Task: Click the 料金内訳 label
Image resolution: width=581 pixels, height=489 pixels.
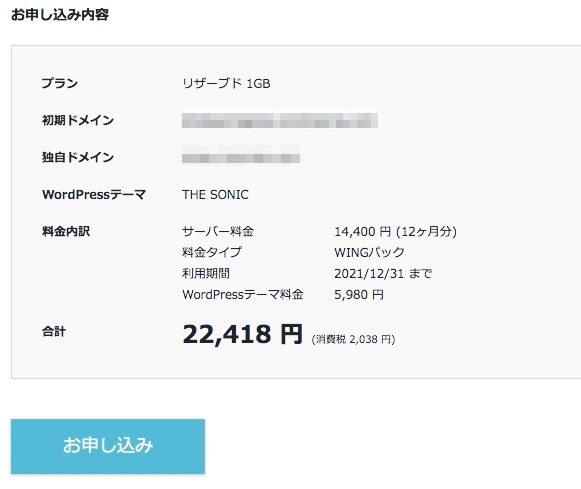Action: 66,231
